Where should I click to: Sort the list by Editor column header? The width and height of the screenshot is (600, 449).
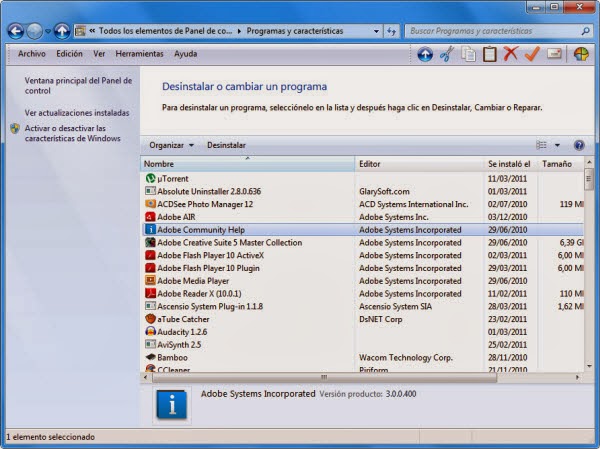click(419, 164)
